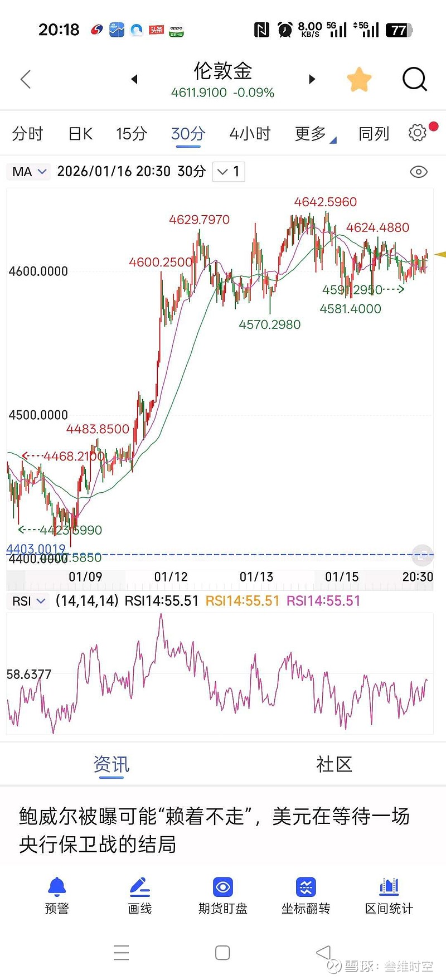Image resolution: width=446 pixels, height=980 pixels.
Task: Switch to 4小时 timeframe tab
Action: click(250, 134)
